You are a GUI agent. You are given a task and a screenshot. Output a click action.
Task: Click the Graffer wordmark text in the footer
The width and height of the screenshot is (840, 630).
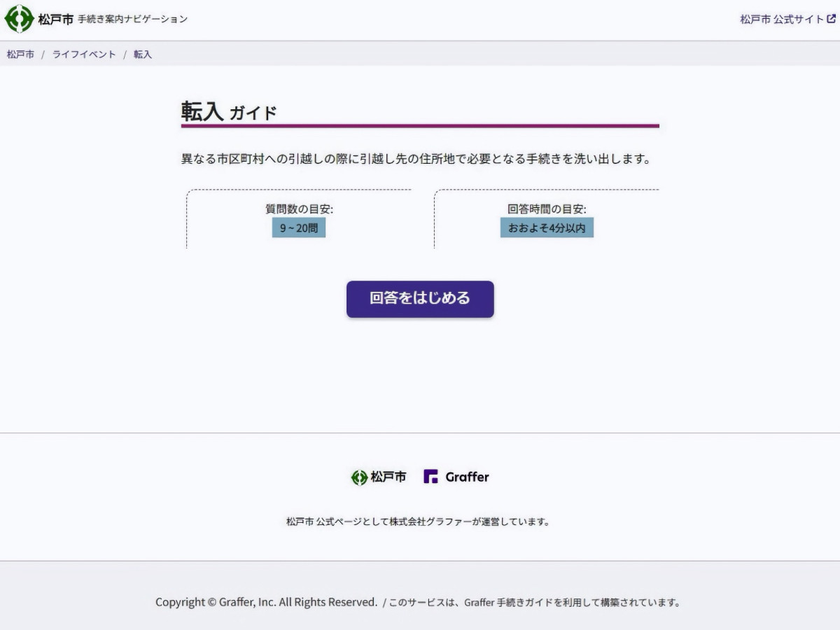pos(467,477)
